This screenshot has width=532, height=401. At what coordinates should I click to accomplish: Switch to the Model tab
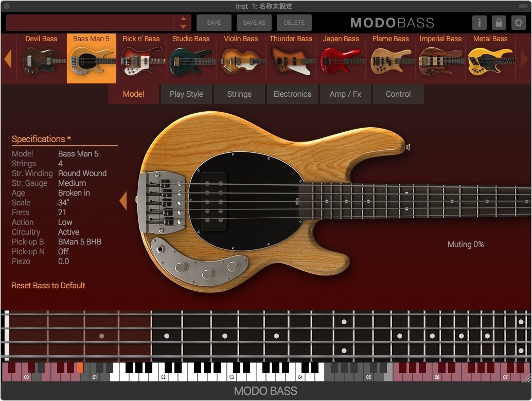click(x=133, y=94)
